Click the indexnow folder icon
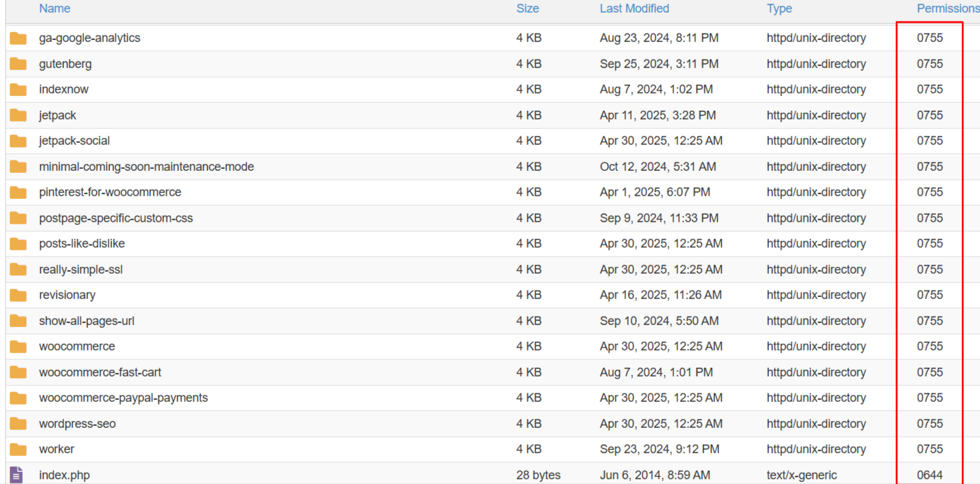Screen dimensions: 980x484 point(18,89)
